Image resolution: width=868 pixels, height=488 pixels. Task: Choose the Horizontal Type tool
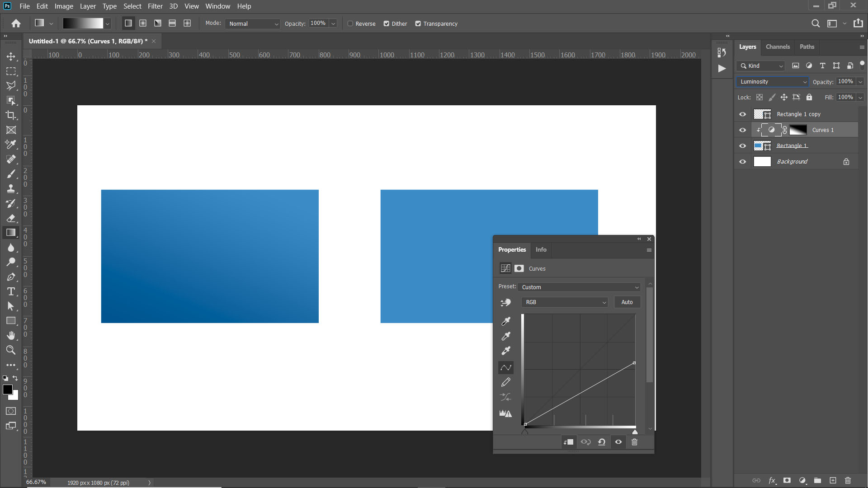11,291
